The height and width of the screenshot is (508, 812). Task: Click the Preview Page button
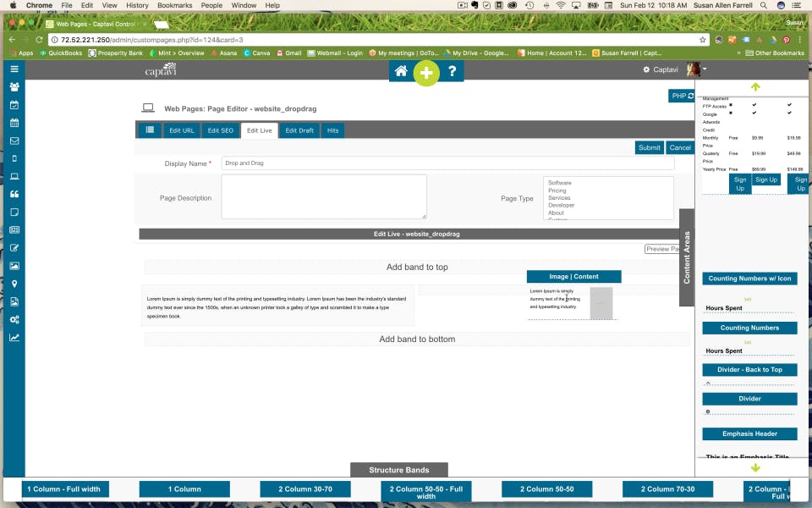[661, 249]
